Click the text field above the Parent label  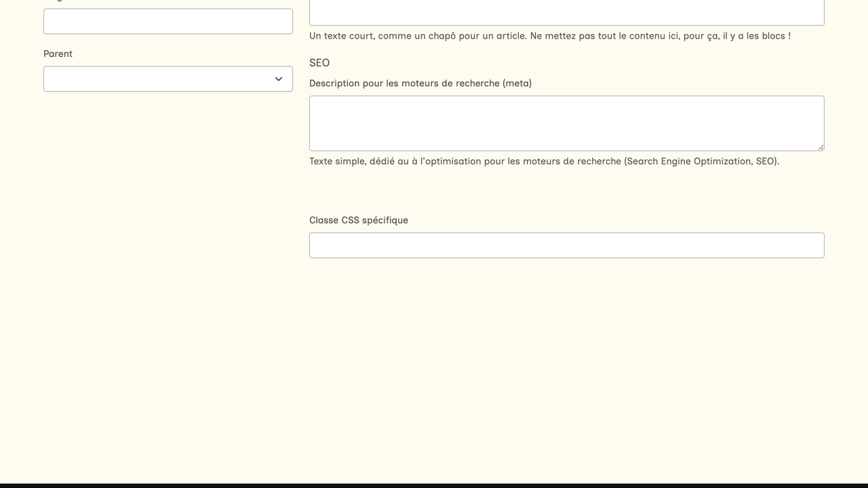pos(167,22)
